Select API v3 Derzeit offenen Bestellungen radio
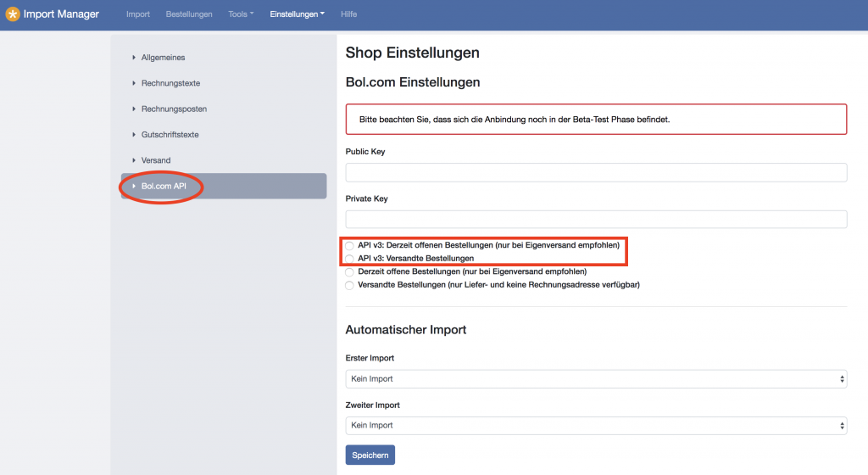 coord(349,246)
